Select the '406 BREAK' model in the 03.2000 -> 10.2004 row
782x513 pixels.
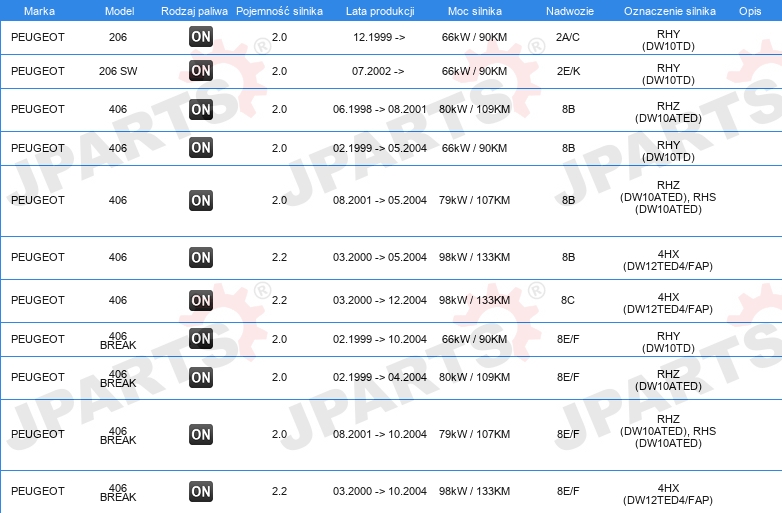118,492
